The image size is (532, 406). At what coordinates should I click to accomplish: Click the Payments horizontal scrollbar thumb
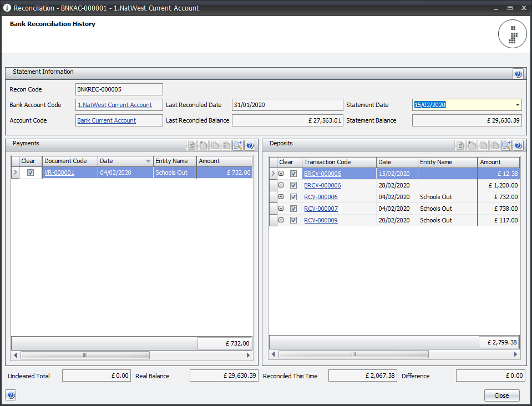tap(85, 355)
